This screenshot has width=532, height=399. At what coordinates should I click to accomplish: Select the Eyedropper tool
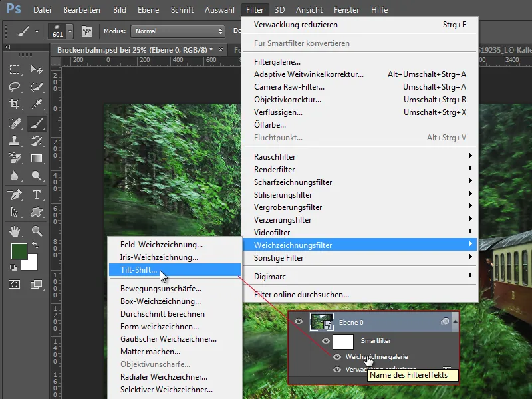click(x=37, y=104)
